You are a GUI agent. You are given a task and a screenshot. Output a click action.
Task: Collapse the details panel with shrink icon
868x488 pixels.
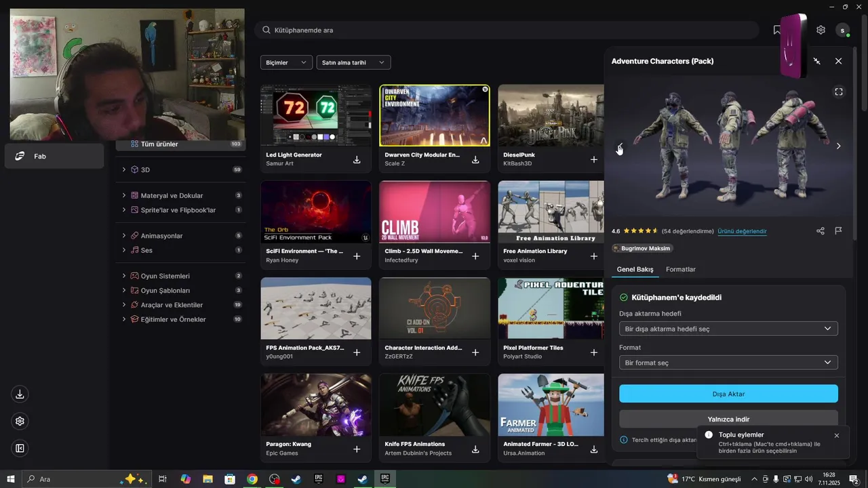click(817, 61)
